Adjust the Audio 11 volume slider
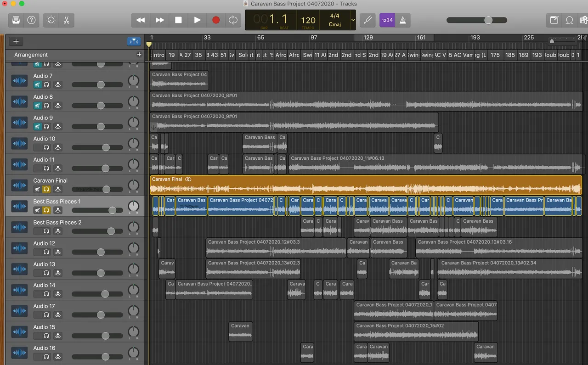 97,168
